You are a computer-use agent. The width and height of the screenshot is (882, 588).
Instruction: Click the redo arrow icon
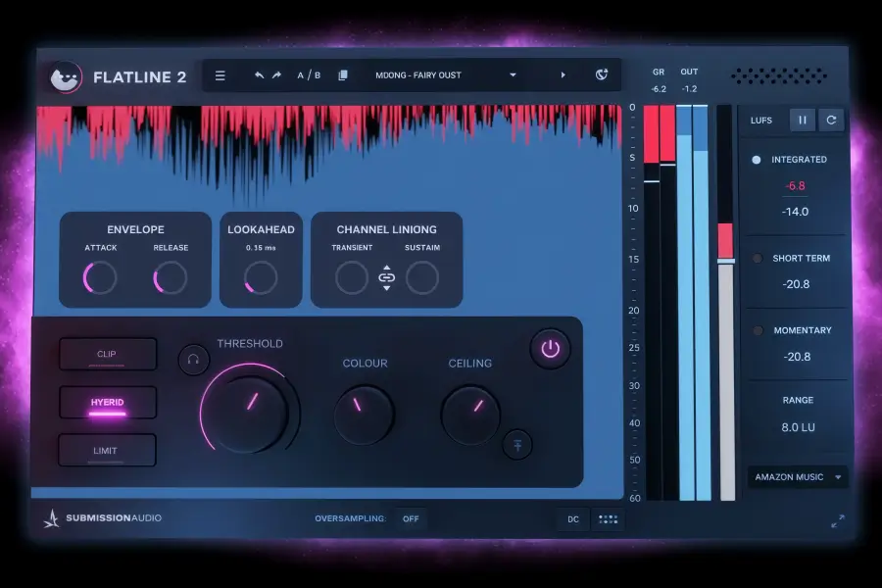[x=274, y=74]
